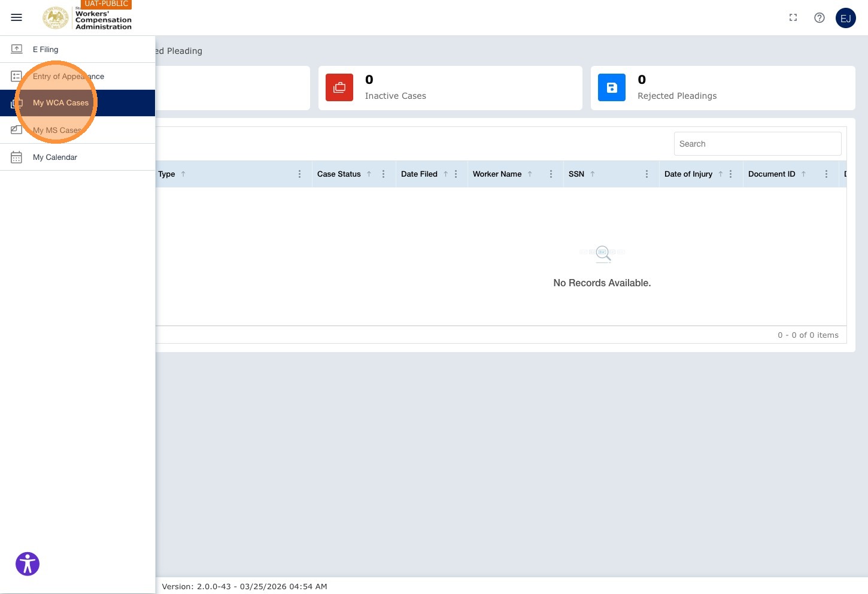Click the UAT-PUBLIC environment badge
868x594 pixels.
click(x=107, y=4)
